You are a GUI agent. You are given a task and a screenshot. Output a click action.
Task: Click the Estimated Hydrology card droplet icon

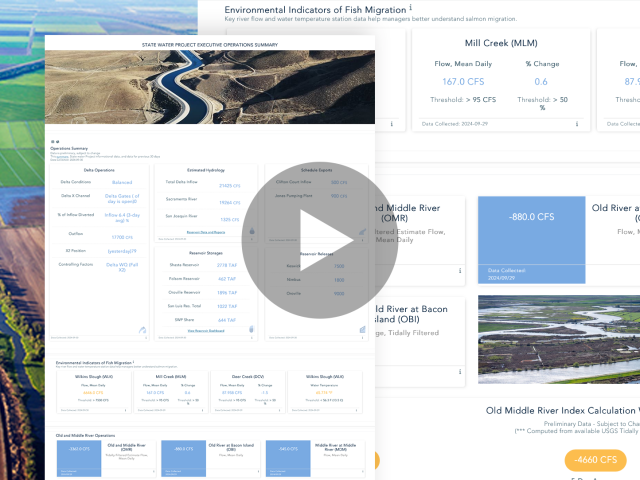(x=252, y=231)
